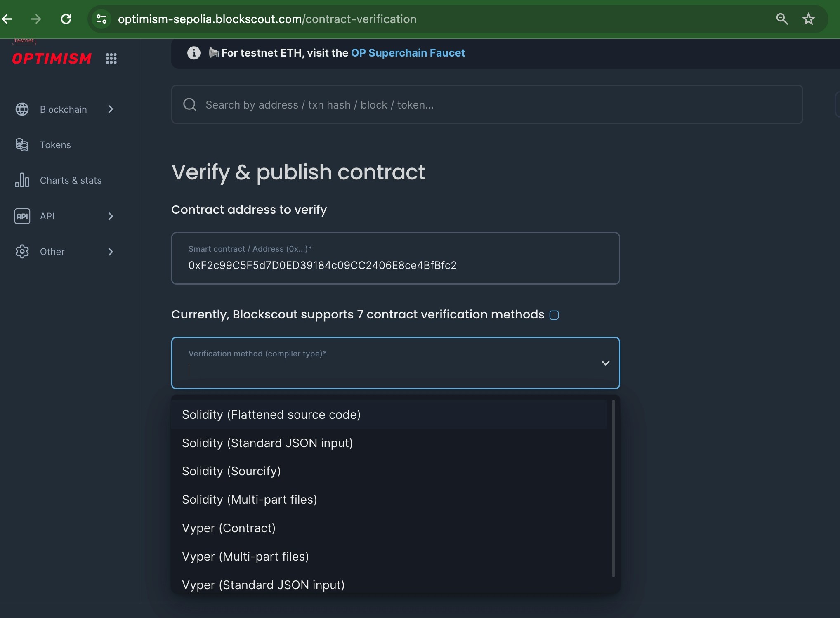Select Solidity (Standard JSON input) option

point(267,443)
